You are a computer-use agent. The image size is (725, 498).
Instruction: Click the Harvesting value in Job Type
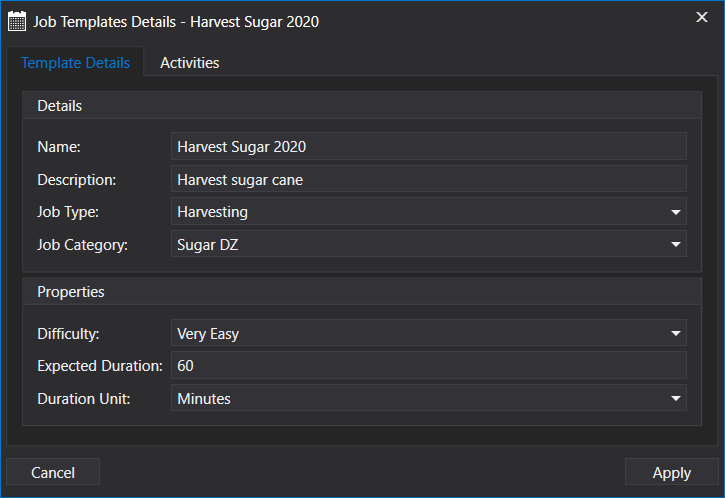click(x=213, y=212)
